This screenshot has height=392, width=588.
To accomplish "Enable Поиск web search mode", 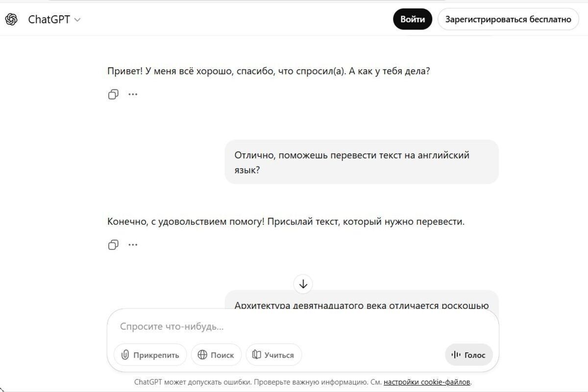I will [x=216, y=355].
